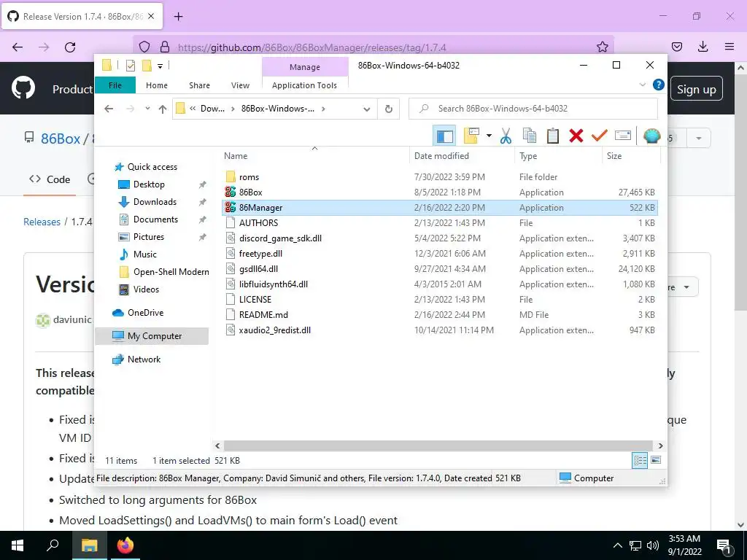Select Network in the navigation pane
747x560 pixels.
(x=144, y=359)
